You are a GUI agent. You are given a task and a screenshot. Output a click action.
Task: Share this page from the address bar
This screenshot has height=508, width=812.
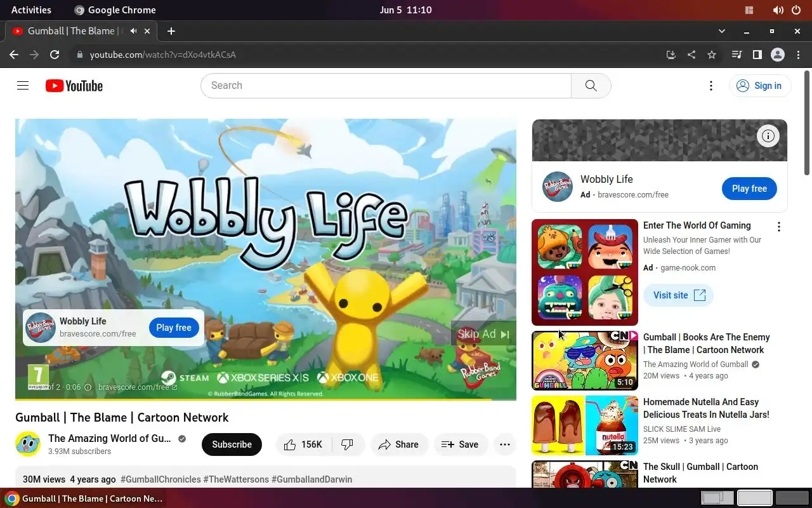(691, 55)
